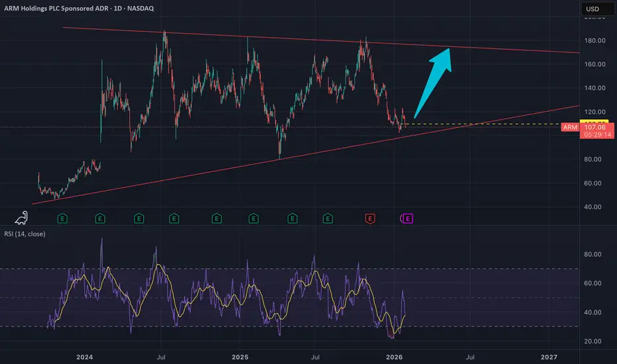617x364 pixels.
Task: Click the 2024 time axis label
Action: coord(85,357)
